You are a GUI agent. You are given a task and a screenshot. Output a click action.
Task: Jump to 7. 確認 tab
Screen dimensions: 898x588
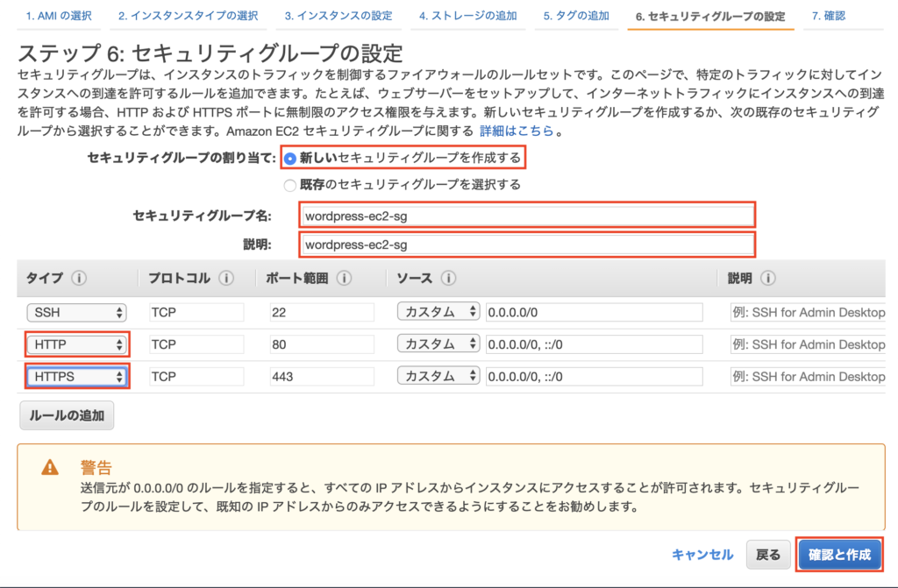[x=829, y=16]
